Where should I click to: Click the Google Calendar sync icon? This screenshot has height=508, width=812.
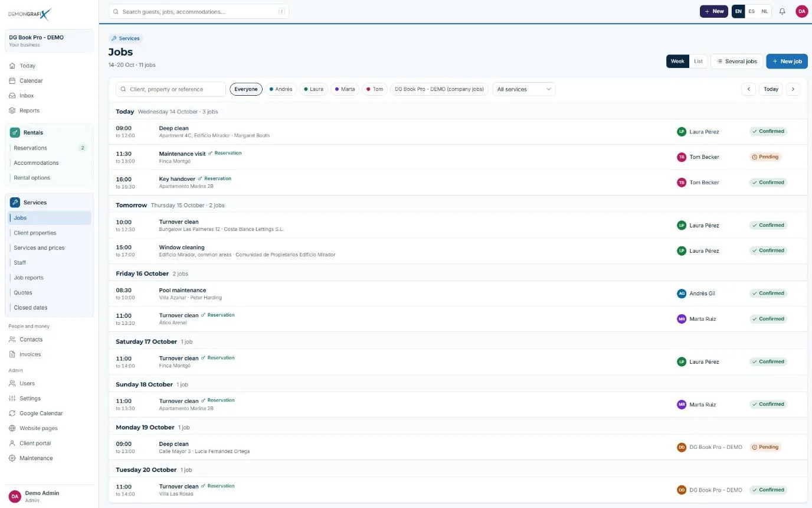point(12,413)
